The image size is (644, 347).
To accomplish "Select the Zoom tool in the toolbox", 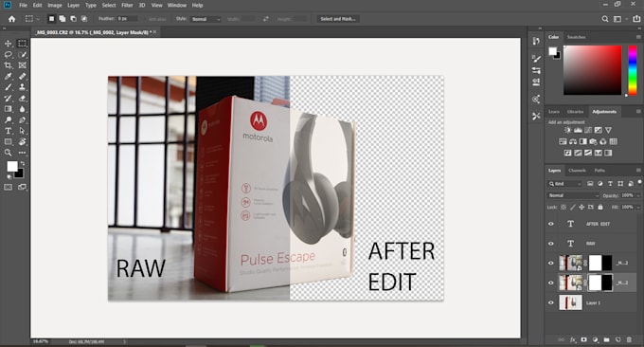I will click(8, 153).
